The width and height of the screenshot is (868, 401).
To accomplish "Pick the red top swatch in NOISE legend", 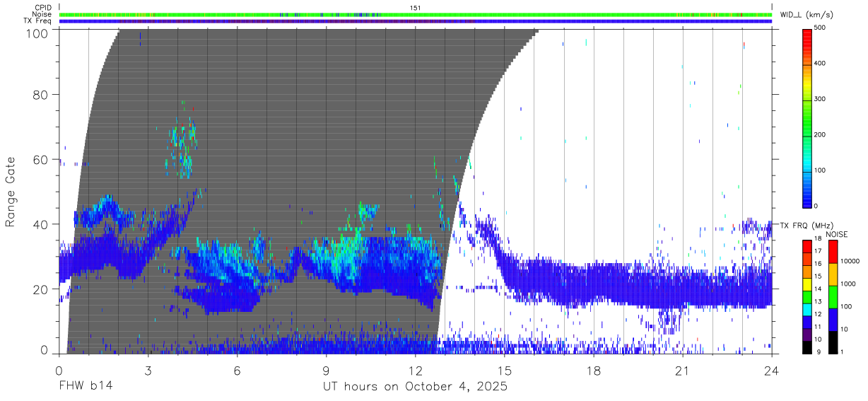I will pos(833,252).
